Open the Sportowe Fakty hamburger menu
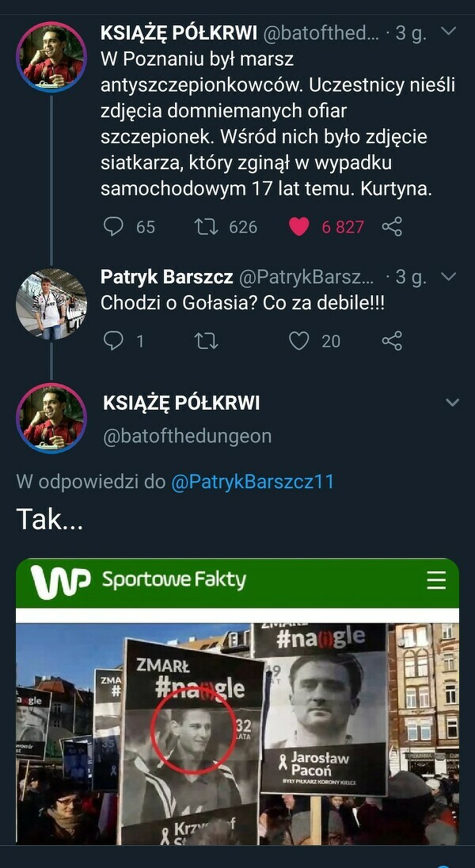The height and width of the screenshot is (868, 475). tap(436, 581)
